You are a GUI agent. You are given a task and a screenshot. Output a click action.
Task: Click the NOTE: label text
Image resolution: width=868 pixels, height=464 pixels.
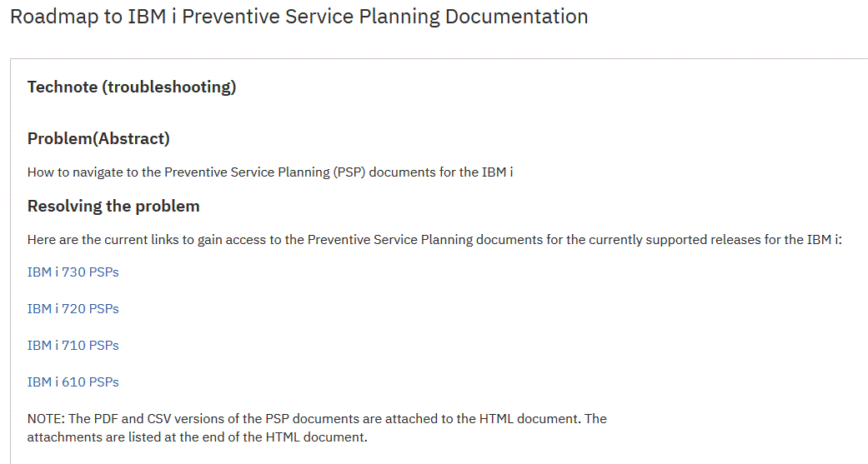pos(46,419)
